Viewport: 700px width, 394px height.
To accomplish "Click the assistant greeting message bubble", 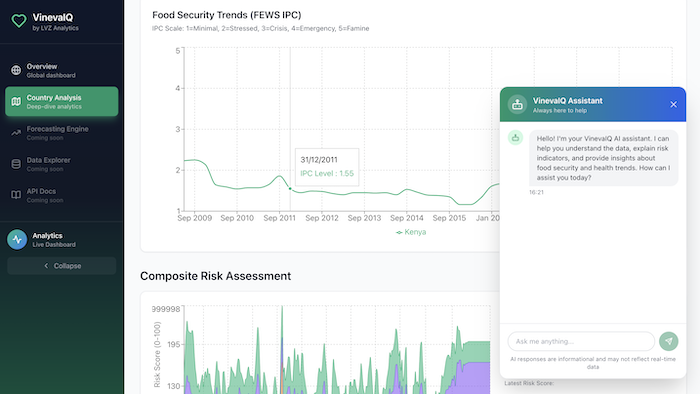I will click(604, 158).
